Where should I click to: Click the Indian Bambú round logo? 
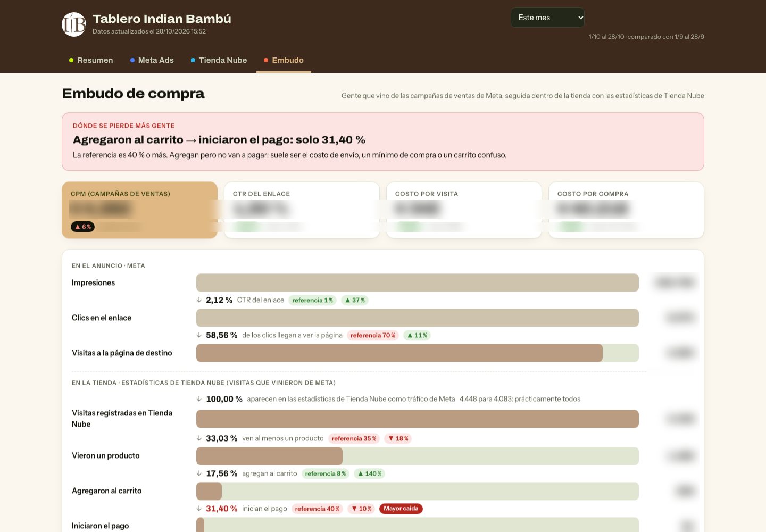(x=74, y=24)
